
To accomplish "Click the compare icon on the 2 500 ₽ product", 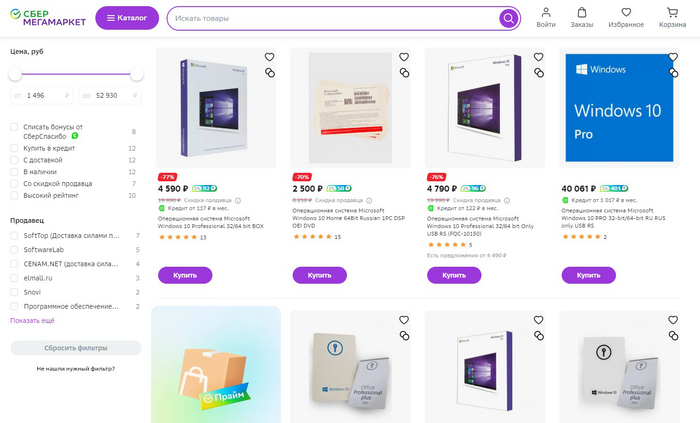I will (x=404, y=73).
